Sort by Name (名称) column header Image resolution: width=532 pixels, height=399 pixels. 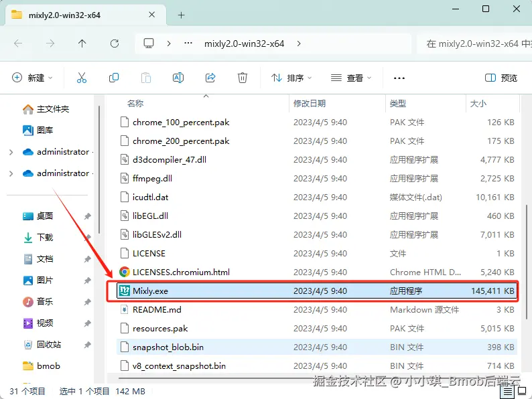[x=135, y=103]
